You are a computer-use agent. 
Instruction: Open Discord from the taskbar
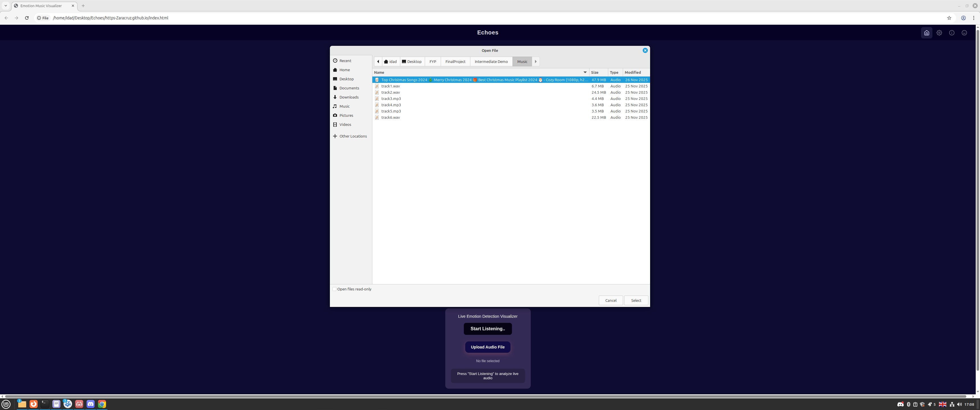91,404
